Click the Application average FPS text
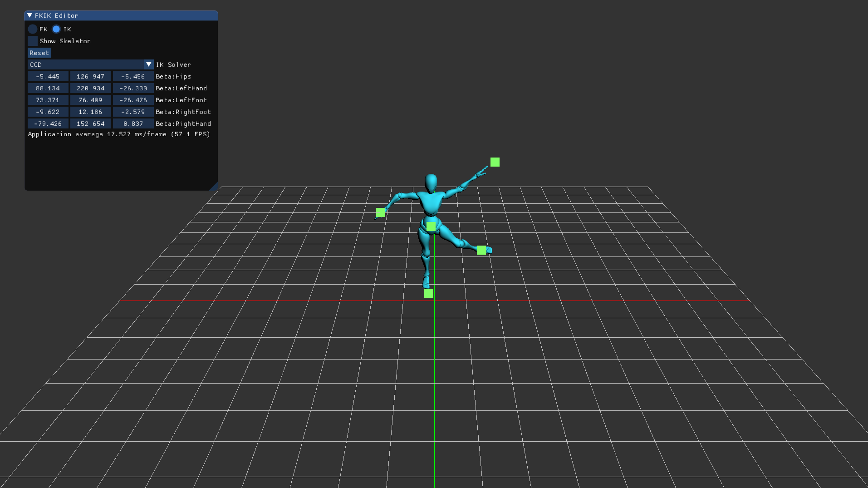 tap(119, 134)
